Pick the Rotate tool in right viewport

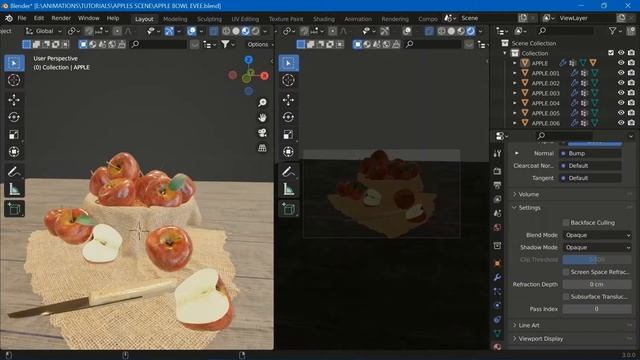click(289, 117)
